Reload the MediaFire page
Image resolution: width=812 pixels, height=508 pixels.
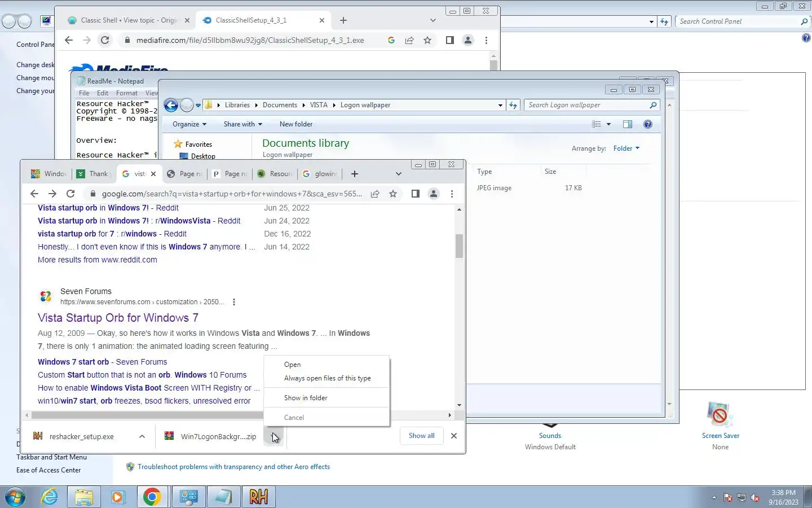click(x=105, y=40)
